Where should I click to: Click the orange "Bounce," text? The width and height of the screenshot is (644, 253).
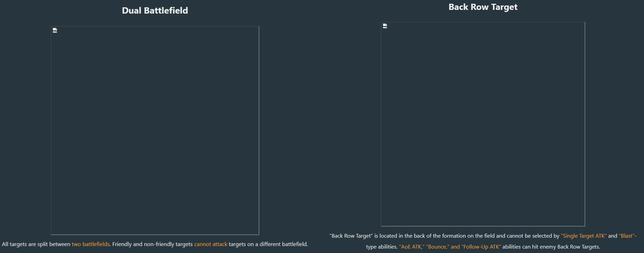pos(438,247)
